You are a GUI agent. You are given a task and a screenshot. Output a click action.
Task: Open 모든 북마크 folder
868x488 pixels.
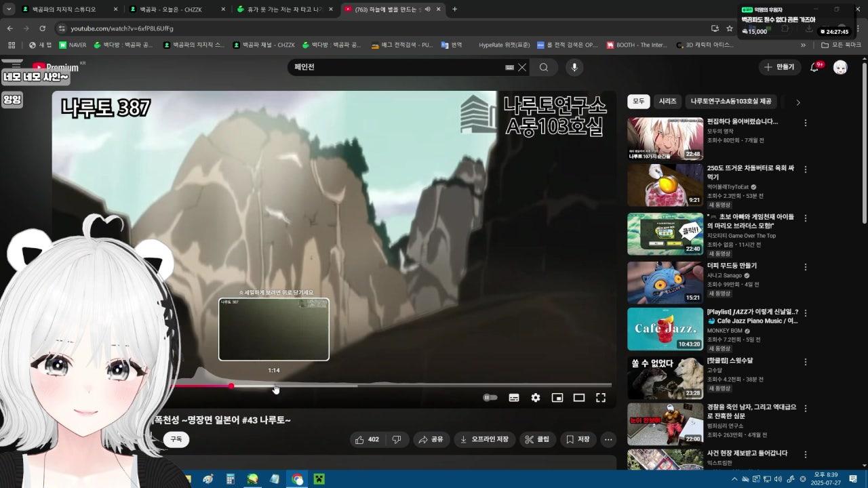tap(840, 45)
